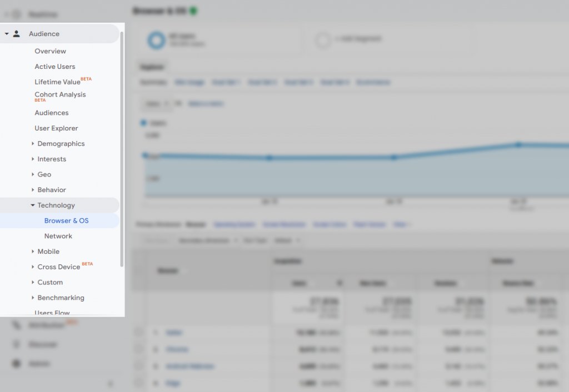Open Cohort Analysis report
Screen dimensions: 569x392
(60, 94)
